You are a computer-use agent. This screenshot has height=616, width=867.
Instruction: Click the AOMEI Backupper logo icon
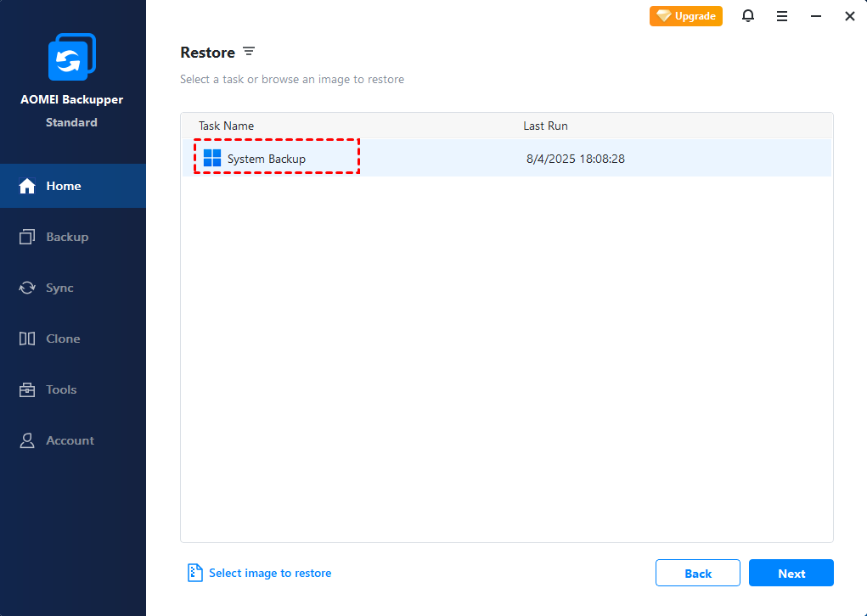tap(72, 57)
